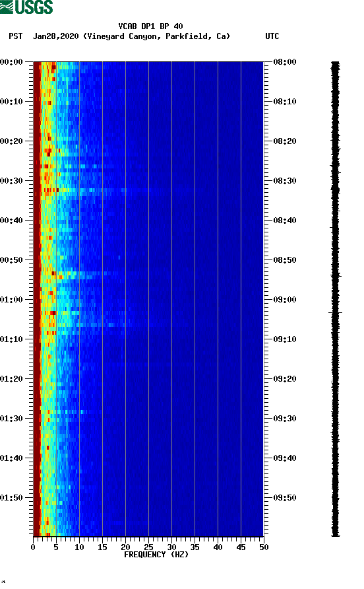Click the "FREQUENCY (HZ)" axis label
Screen dimensions: 364x589
coord(156,555)
